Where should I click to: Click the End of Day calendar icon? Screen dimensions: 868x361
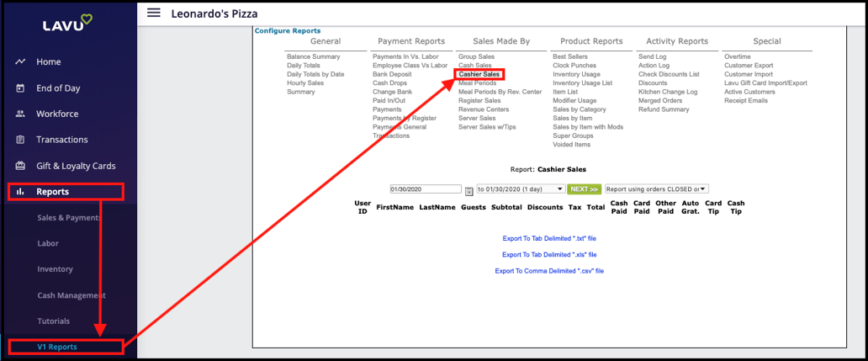pos(20,88)
